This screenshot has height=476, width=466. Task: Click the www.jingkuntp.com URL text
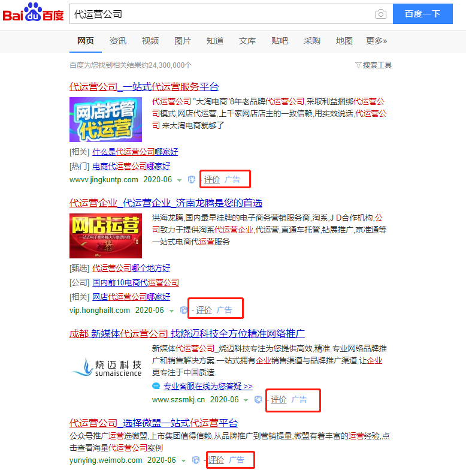point(104,180)
